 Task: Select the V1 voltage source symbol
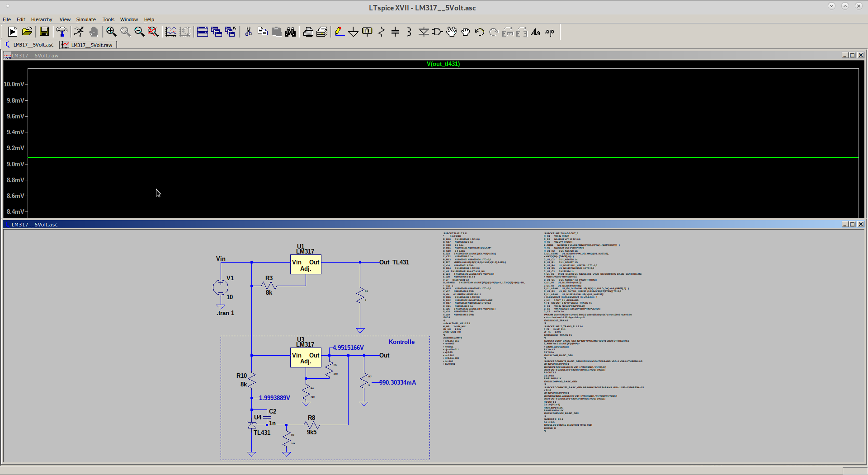point(221,287)
